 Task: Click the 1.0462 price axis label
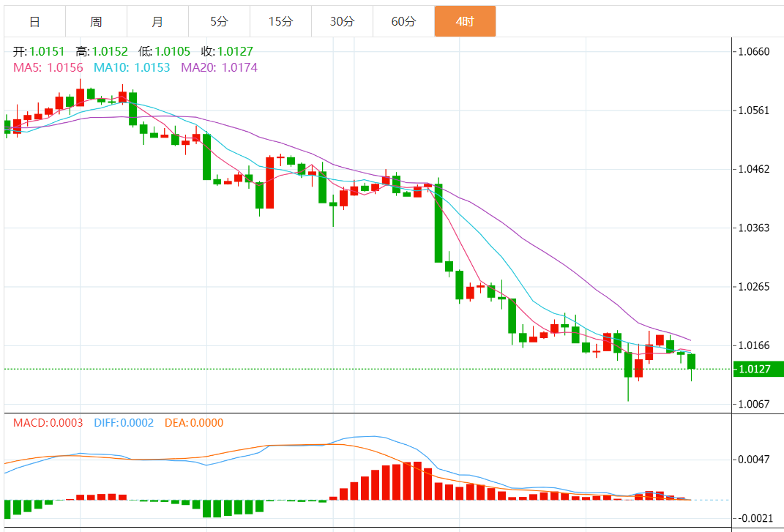754,169
